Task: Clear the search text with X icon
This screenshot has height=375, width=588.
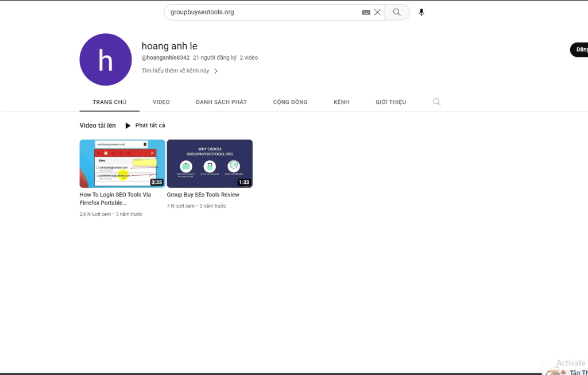Action: 377,13
